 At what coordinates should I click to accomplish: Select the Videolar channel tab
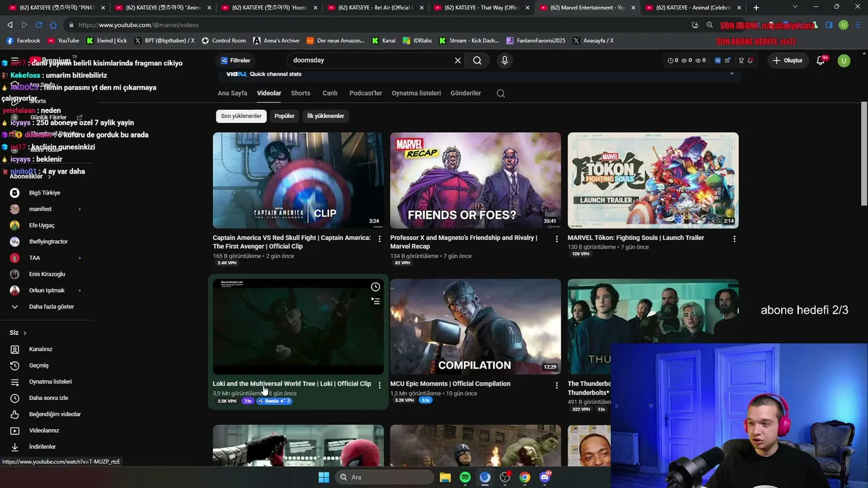point(269,94)
